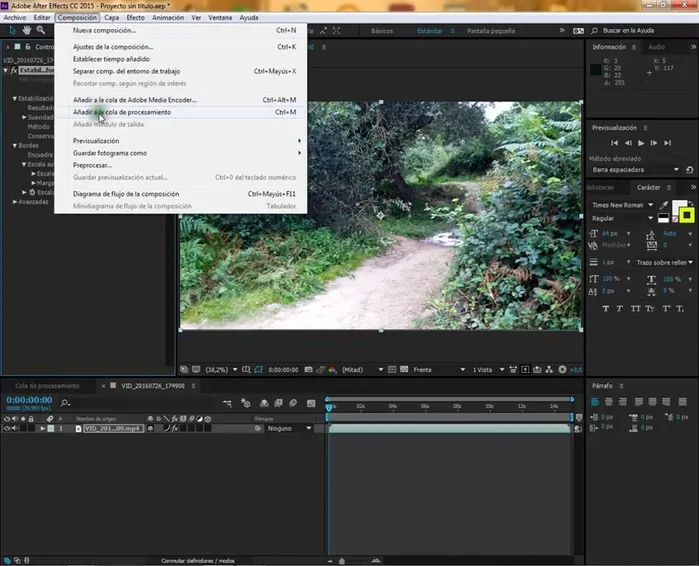
Task: Open zoom level (38,2%) dropdown
Action: [x=221, y=369]
